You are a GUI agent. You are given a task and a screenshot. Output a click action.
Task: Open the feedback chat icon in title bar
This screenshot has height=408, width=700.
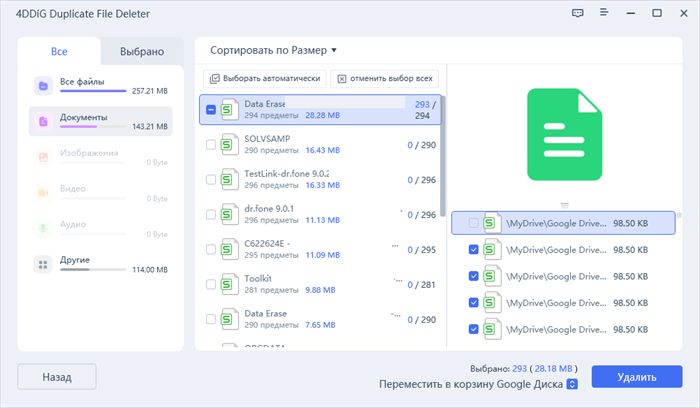click(x=578, y=13)
